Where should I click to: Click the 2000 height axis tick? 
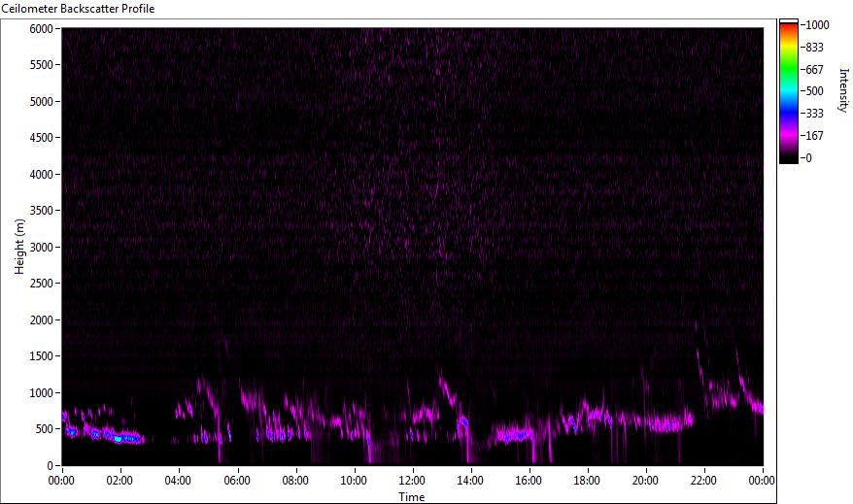tap(42, 320)
